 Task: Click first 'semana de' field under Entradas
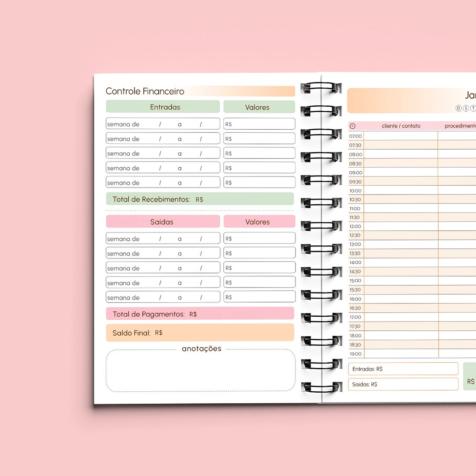(163, 124)
